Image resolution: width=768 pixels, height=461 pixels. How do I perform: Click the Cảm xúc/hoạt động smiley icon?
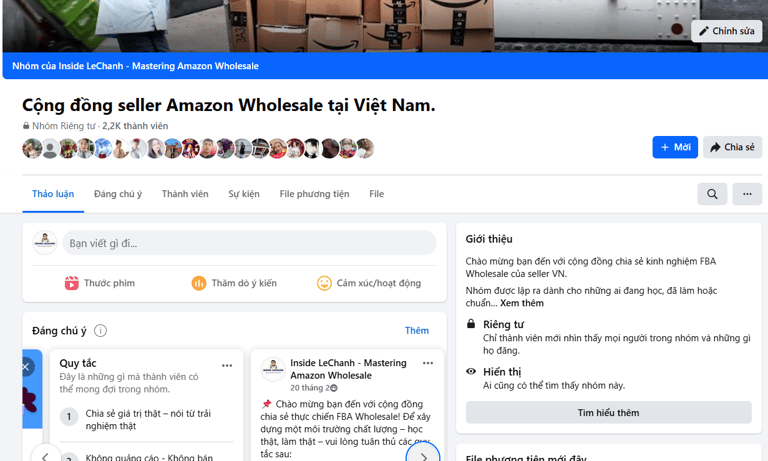click(x=324, y=283)
